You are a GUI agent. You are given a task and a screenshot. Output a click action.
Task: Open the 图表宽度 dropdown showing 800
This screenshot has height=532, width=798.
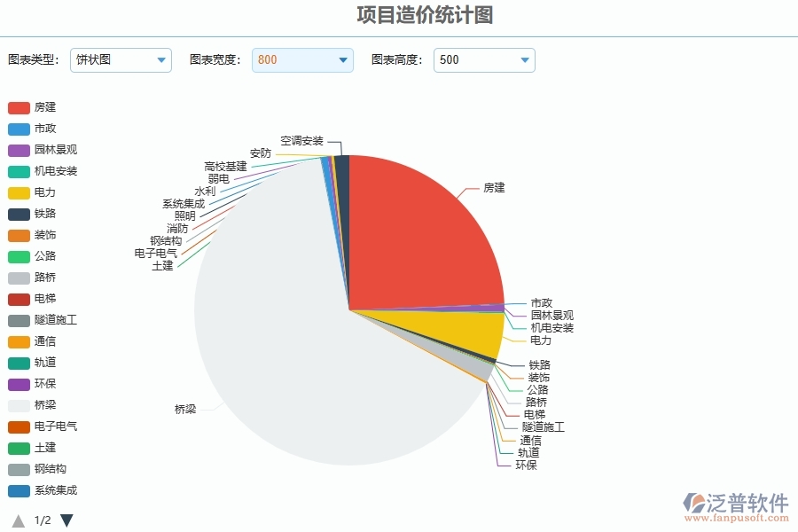point(302,60)
